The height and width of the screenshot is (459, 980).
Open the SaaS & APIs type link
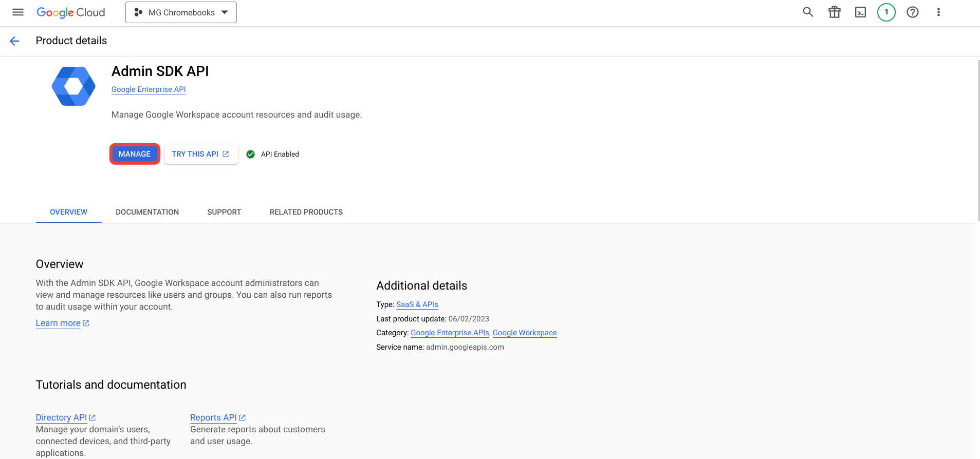417,304
